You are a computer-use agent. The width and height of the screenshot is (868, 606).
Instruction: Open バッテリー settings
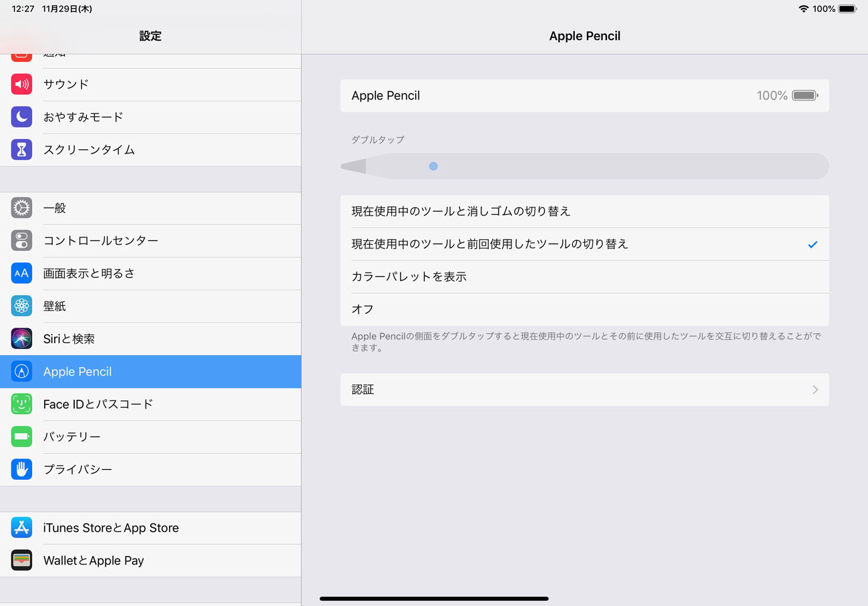(x=150, y=437)
